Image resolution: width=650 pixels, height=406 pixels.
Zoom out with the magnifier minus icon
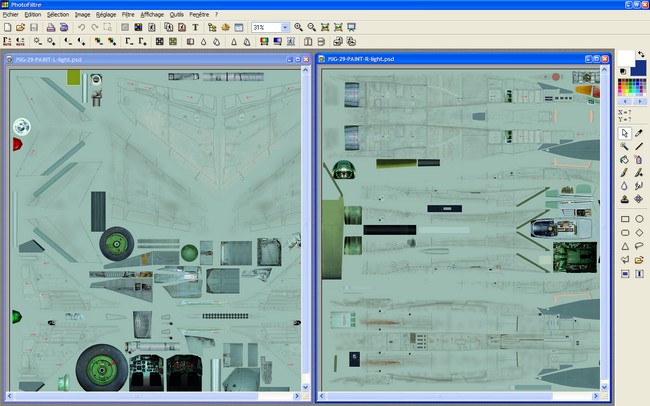pos(311,27)
